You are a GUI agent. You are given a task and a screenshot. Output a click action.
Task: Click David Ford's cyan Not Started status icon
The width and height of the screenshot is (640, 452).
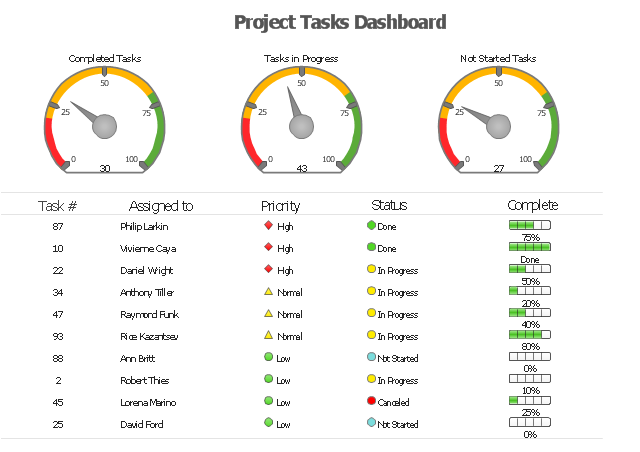pyautogui.click(x=371, y=424)
